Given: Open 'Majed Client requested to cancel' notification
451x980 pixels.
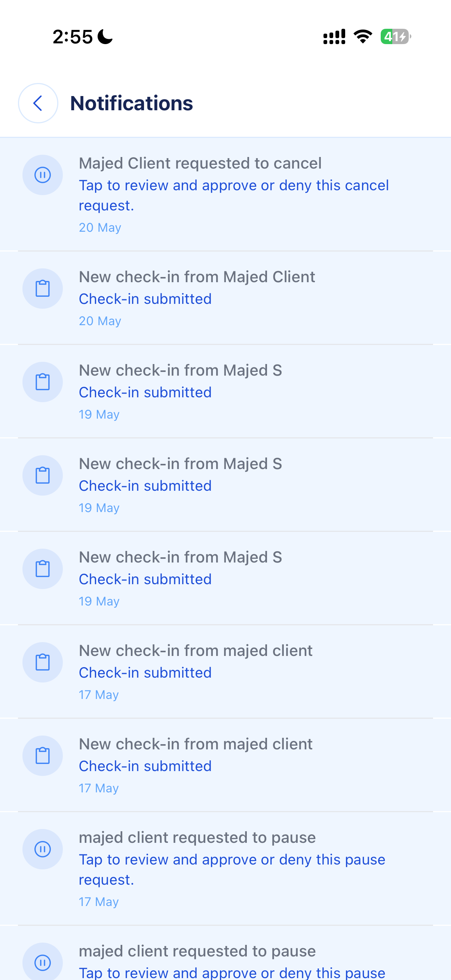Looking at the screenshot, I should 225,194.
